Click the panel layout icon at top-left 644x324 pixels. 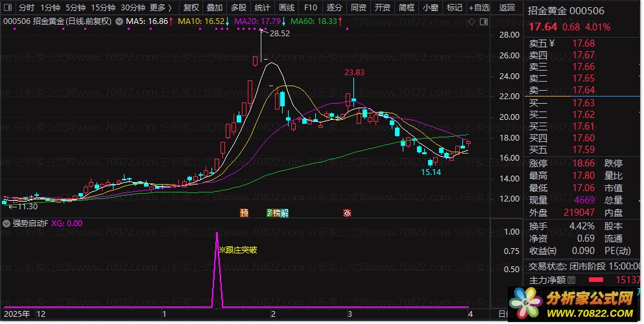pos(7,8)
